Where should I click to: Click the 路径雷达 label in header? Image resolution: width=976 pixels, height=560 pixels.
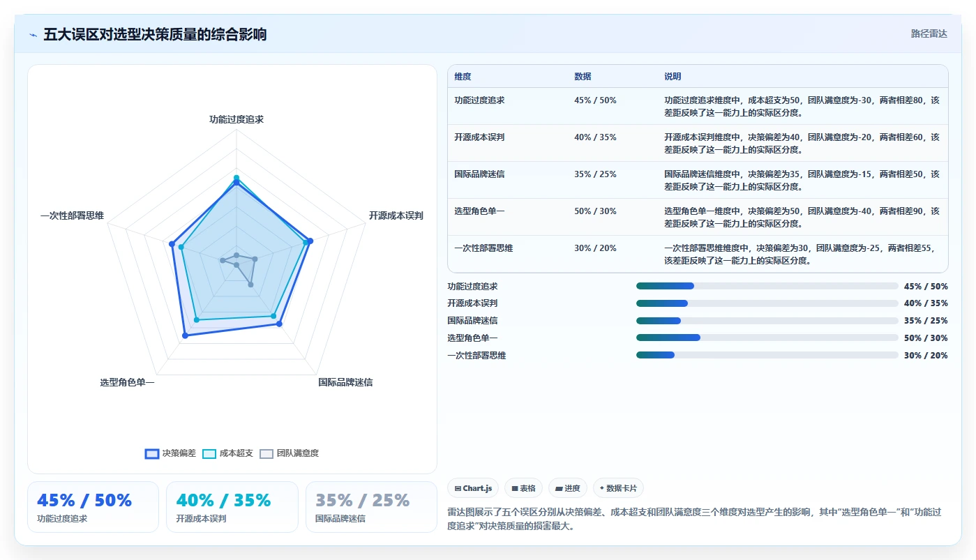[929, 33]
